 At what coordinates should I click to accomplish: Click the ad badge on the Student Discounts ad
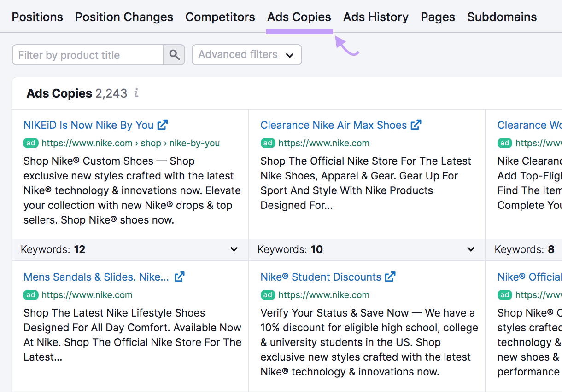pos(268,295)
